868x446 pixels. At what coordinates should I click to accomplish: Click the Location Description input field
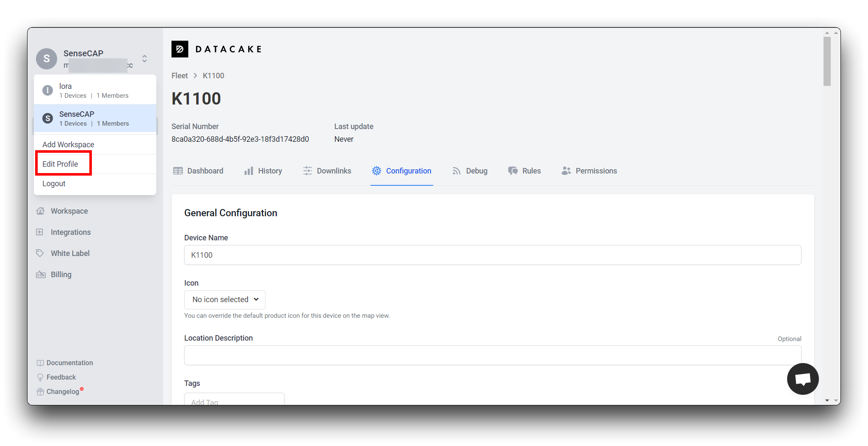492,355
